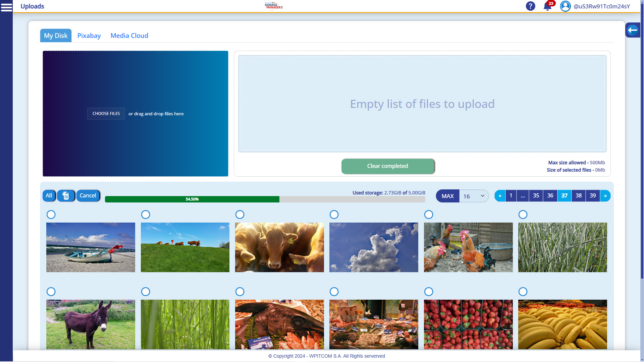Click the next page chevron
Screen dimensions: 644x362
[605, 196]
